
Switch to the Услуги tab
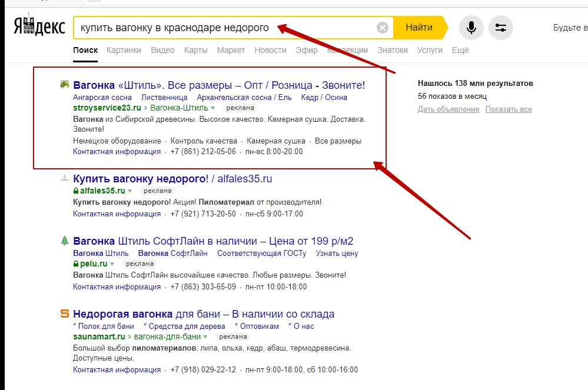coord(430,50)
